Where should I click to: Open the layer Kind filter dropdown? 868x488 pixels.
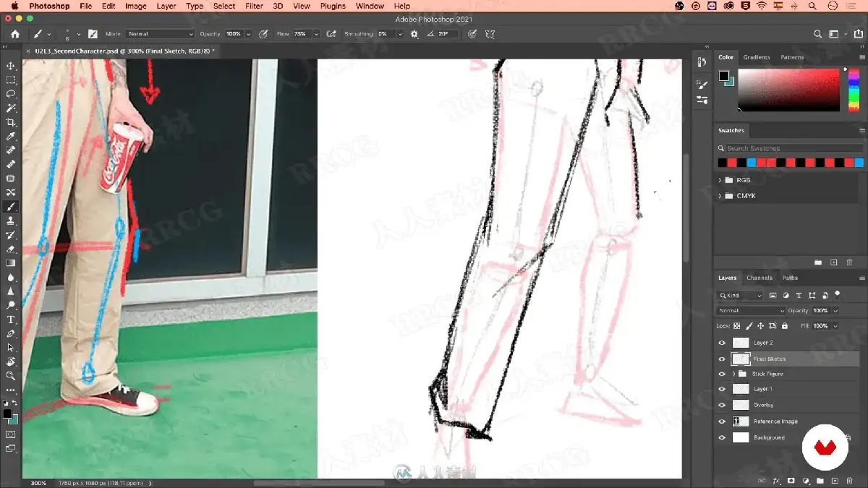[740, 295]
